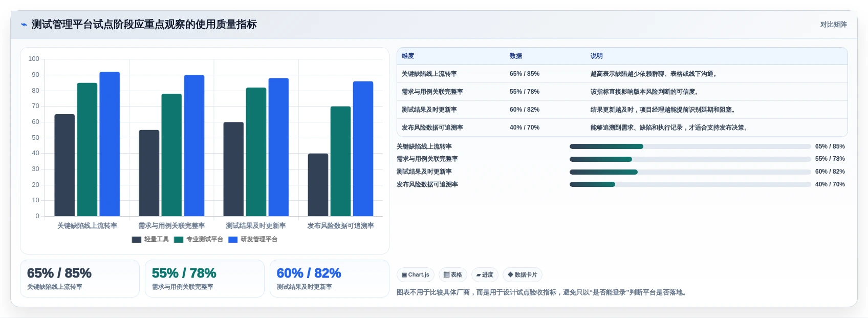
Task: Click the blue bar for 发布风险数据可追溯率
Action: (363, 149)
